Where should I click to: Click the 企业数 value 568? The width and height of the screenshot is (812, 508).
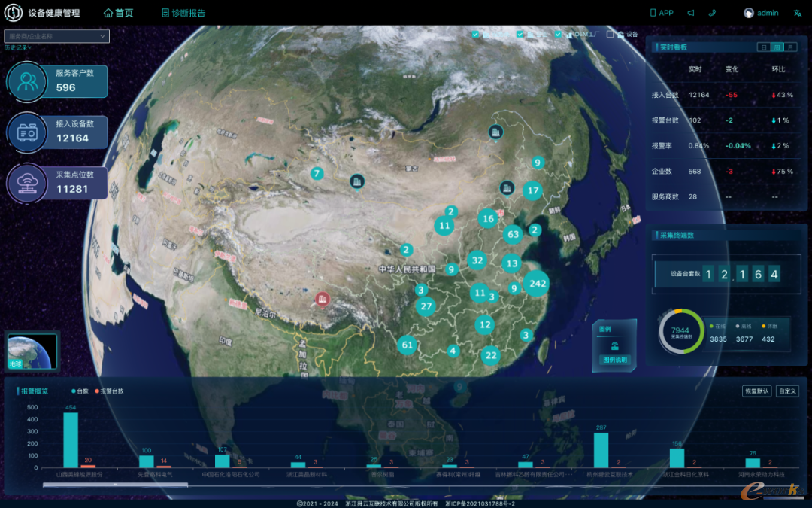[x=695, y=171]
